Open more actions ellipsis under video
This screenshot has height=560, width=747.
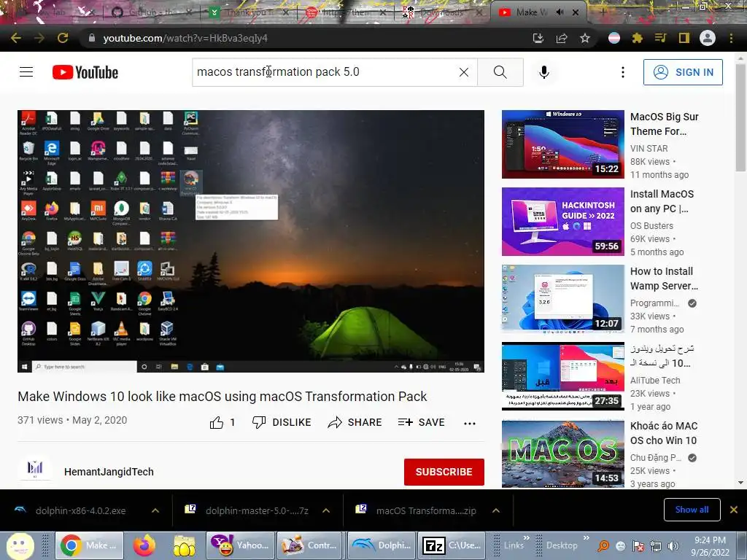click(470, 423)
